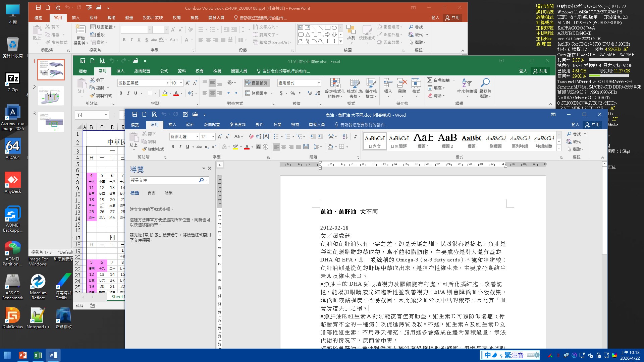This screenshot has height=362, width=644.
Task: Toggle Word Show/Hide paragraph marks
Action: point(356,136)
